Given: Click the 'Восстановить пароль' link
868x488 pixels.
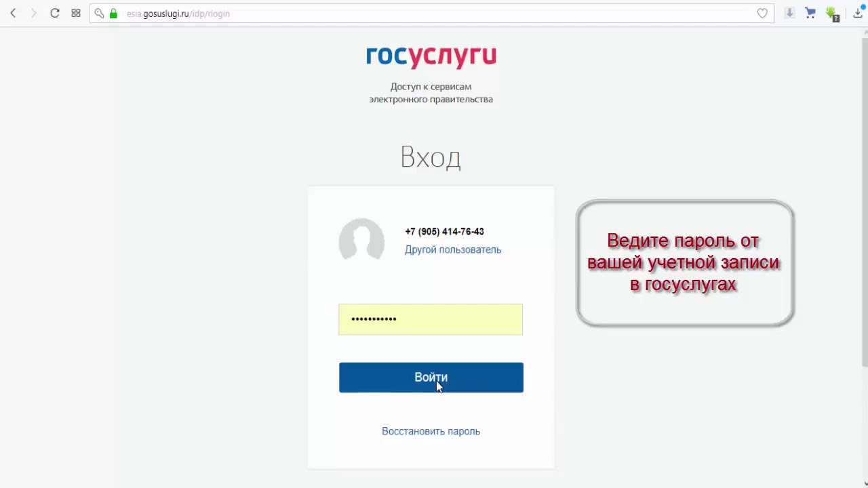Looking at the screenshot, I should pos(431,431).
